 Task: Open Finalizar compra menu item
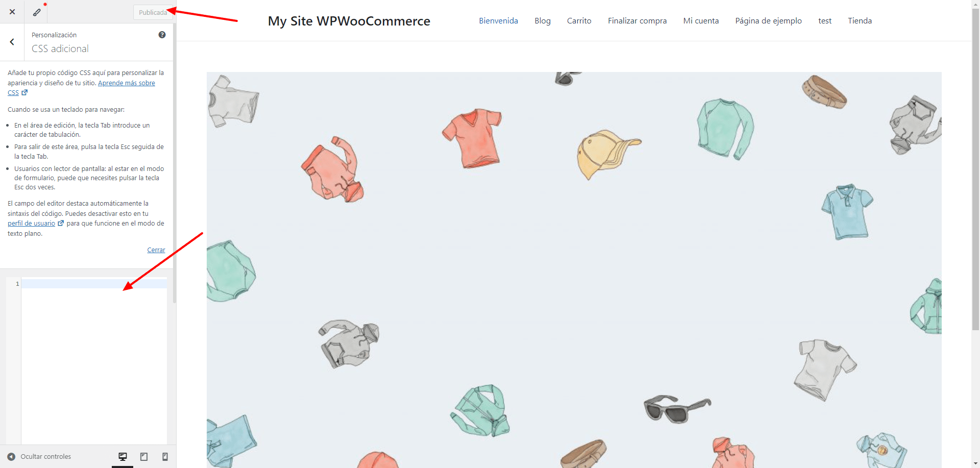[637, 21]
